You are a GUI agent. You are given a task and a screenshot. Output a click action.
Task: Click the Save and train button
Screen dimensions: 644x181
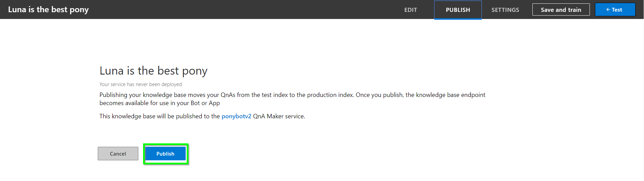[561, 9]
